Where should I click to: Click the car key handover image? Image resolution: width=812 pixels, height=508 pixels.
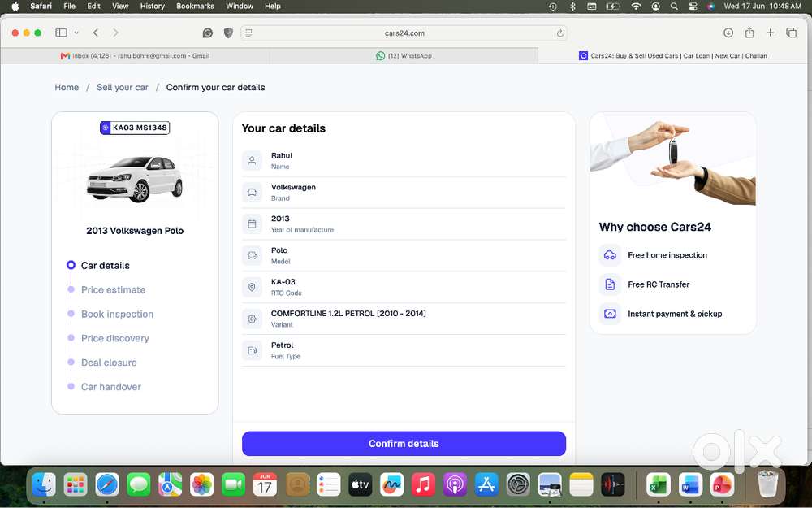pyautogui.click(x=672, y=159)
